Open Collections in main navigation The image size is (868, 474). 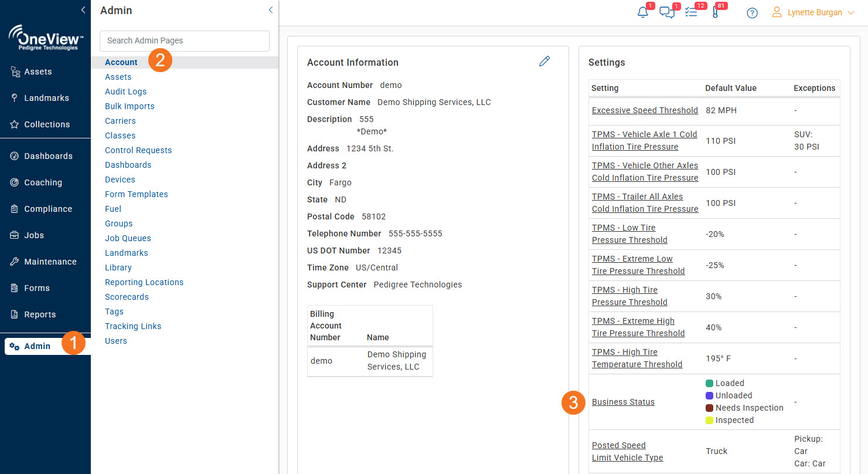(45, 124)
